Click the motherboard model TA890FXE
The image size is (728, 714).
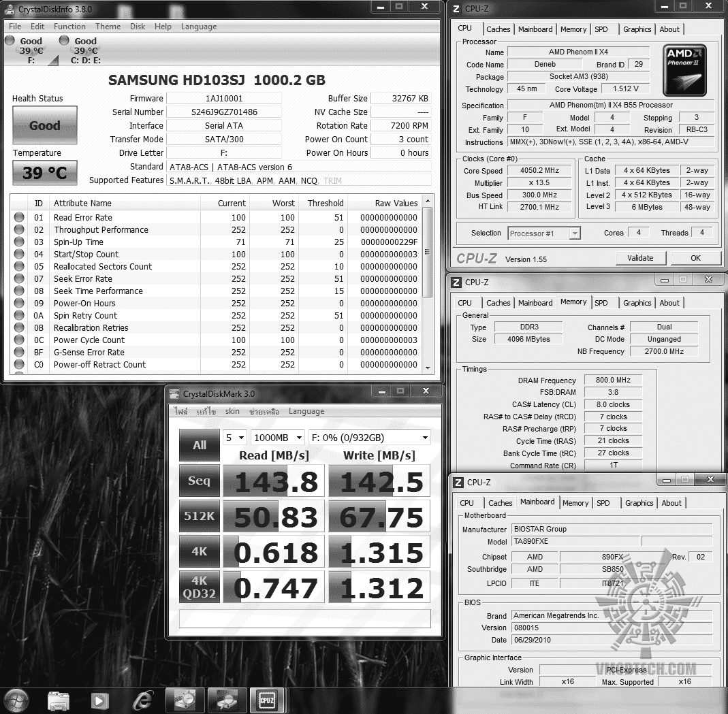tap(575, 541)
